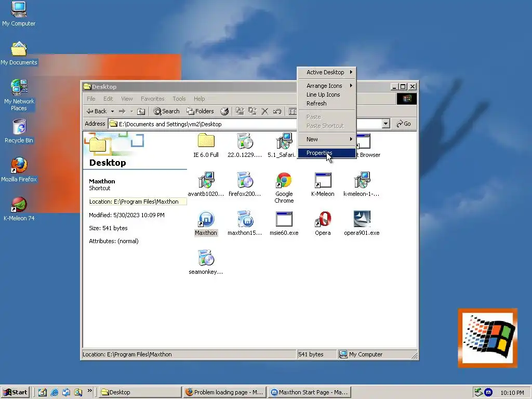Viewport: 532px width, 399px height.
Task: Click the Copy To toolbar icon
Action: coord(252,111)
